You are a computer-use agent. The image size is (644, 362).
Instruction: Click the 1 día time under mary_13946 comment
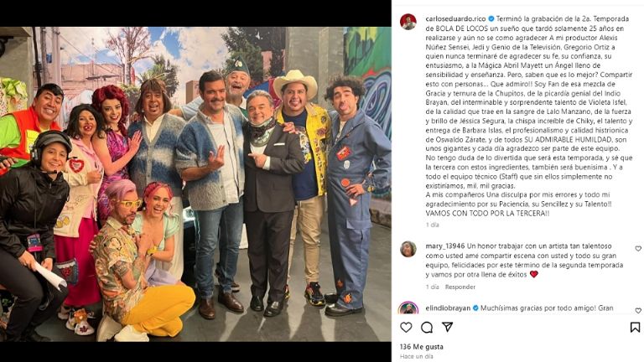[432, 287]
